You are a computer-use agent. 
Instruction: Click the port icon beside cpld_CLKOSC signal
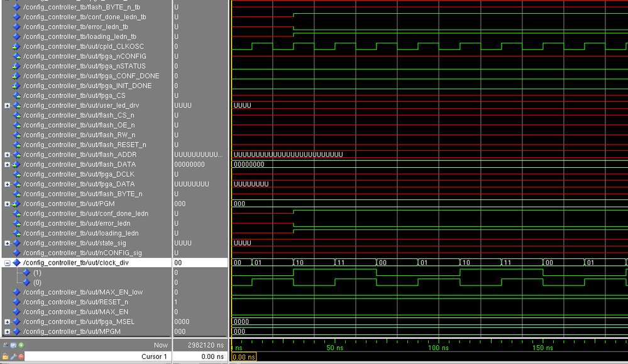[17, 47]
